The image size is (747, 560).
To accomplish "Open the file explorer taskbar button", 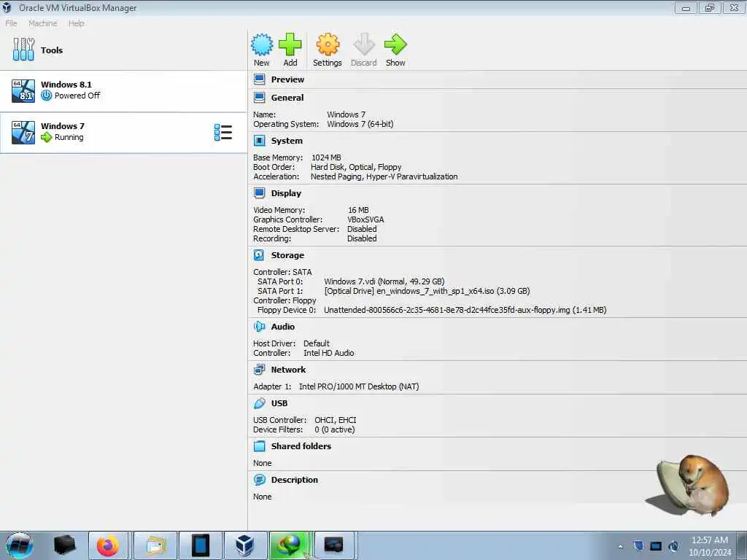I will (x=156, y=545).
